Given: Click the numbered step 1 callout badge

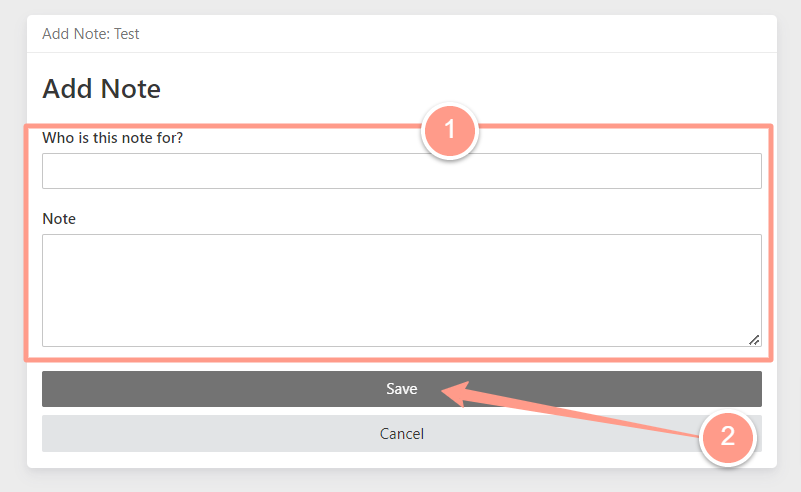Looking at the screenshot, I should click(x=450, y=130).
